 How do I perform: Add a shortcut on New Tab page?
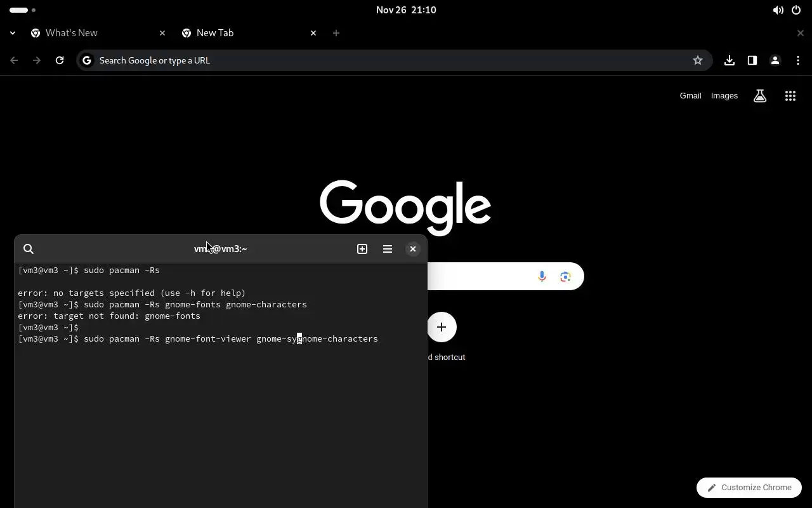coord(442,327)
